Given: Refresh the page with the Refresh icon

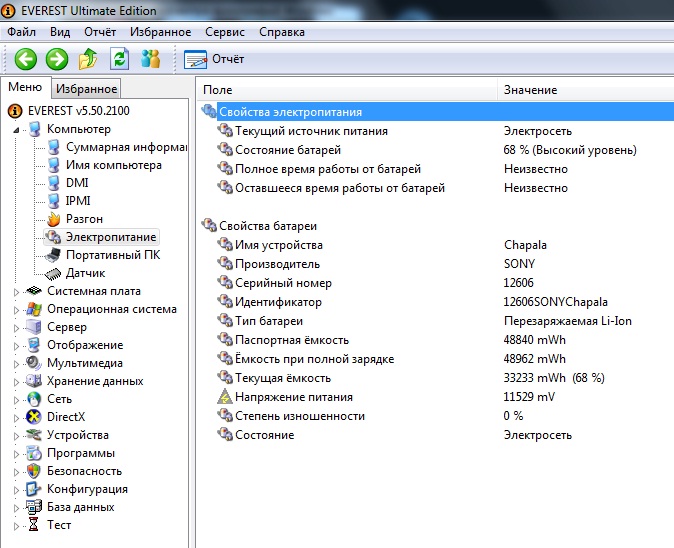Looking at the screenshot, I should pyautogui.click(x=119, y=59).
